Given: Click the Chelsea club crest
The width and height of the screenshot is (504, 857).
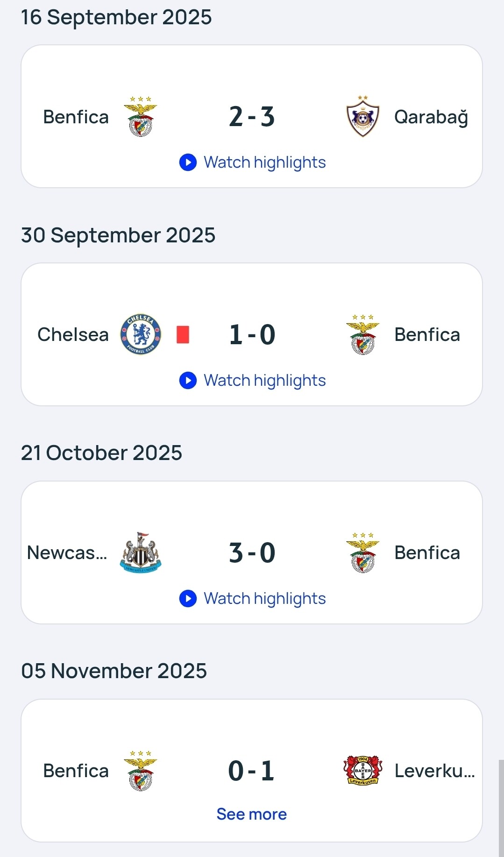Looking at the screenshot, I should click(141, 334).
